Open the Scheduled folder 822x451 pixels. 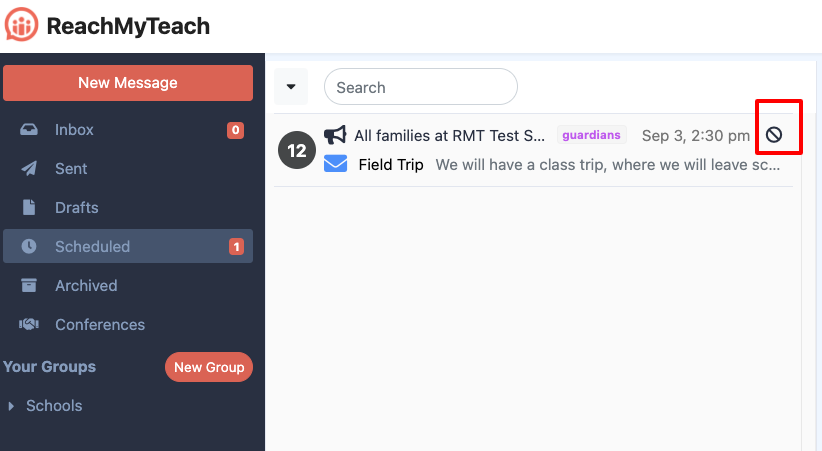pyautogui.click(x=92, y=247)
